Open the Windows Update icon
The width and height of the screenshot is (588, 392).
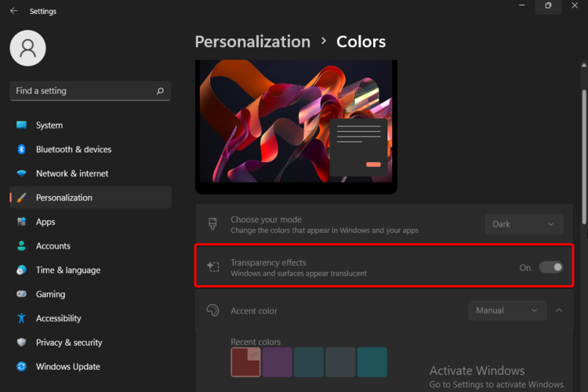(x=21, y=367)
